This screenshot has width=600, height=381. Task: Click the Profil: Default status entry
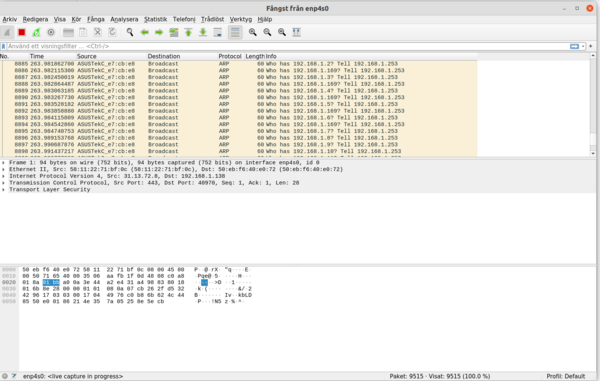coord(566,376)
